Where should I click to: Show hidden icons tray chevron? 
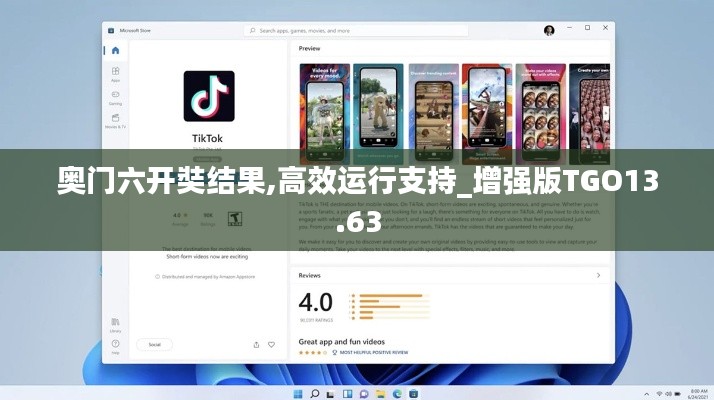click(646, 394)
